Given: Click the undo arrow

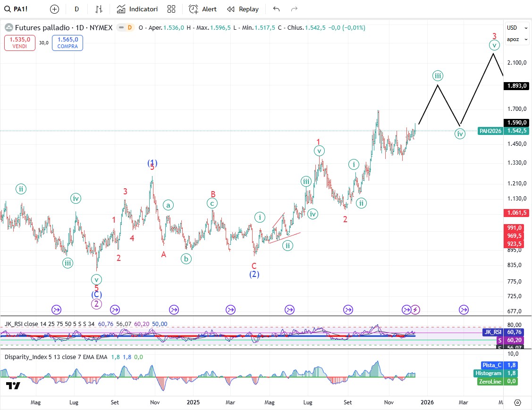Looking at the screenshot, I should click(x=277, y=9).
